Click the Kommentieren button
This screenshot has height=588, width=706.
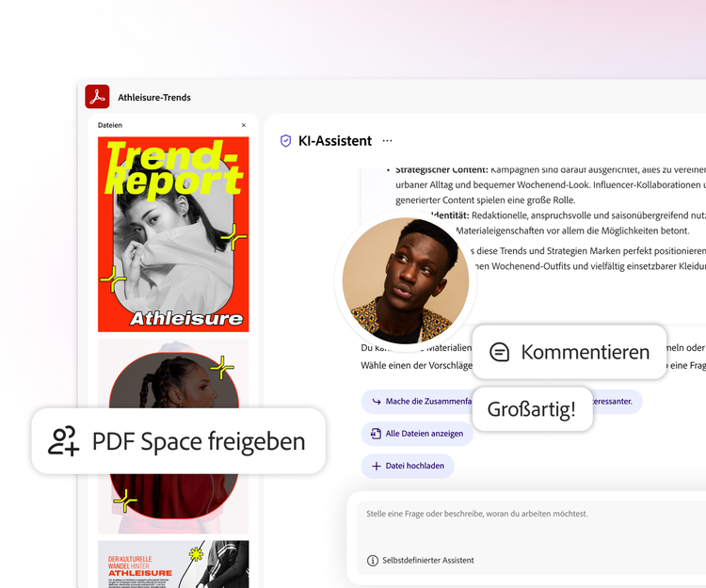(570, 352)
